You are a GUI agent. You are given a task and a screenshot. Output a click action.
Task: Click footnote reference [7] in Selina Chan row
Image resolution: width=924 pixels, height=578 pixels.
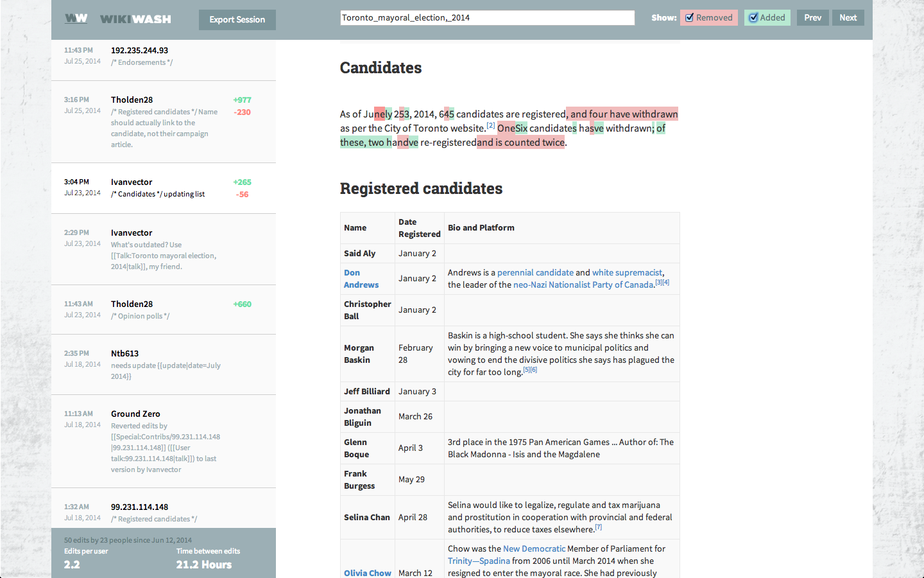click(x=598, y=527)
